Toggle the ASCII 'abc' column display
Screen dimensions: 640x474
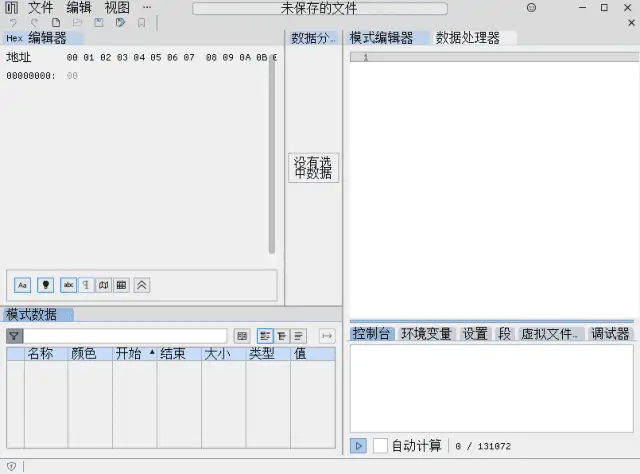[x=68, y=285]
